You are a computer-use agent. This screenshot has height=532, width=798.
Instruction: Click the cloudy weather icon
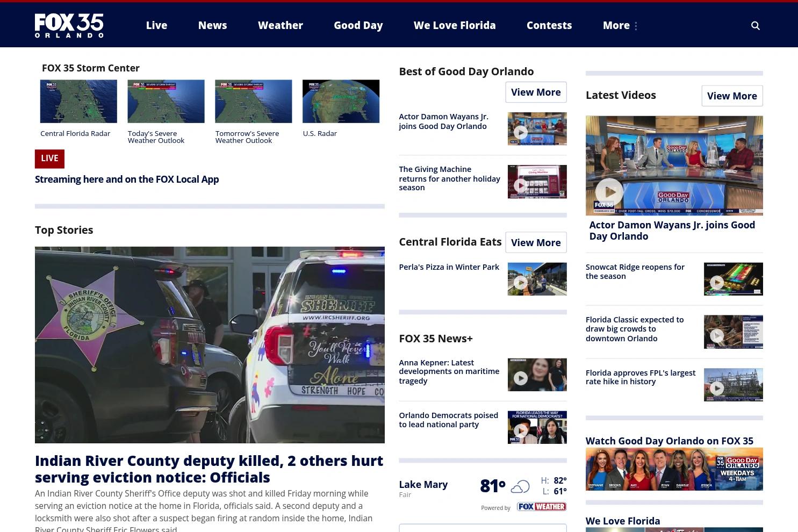coord(520,487)
